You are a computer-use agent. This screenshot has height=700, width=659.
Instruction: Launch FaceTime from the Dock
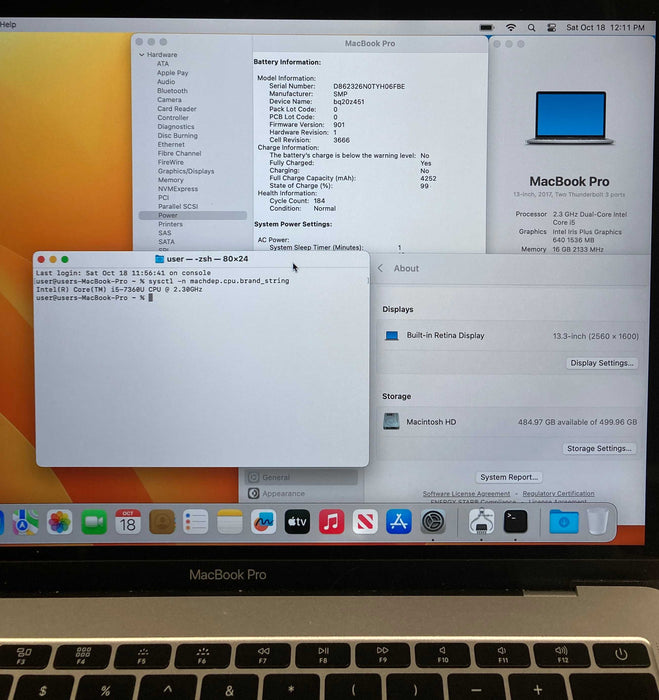click(x=94, y=521)
